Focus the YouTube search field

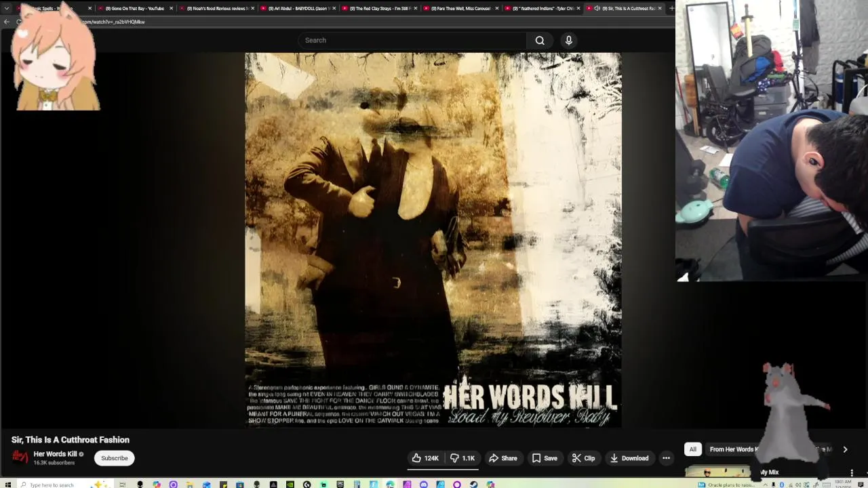[412, 40]
